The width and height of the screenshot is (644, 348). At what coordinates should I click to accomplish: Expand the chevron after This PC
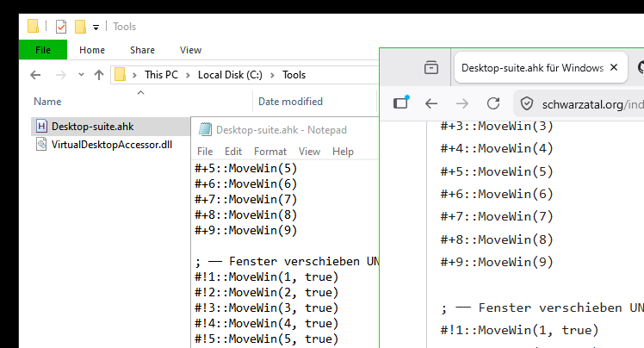coord(188,75)
